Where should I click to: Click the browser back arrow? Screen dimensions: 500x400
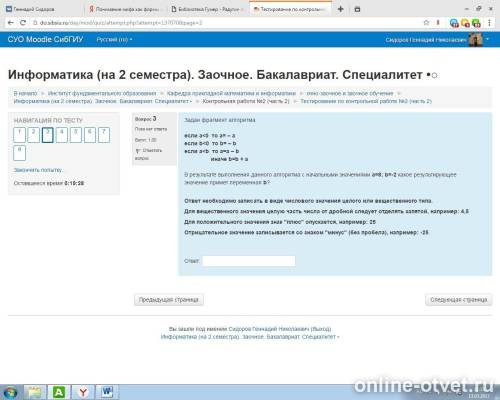(x=11, y=23)
